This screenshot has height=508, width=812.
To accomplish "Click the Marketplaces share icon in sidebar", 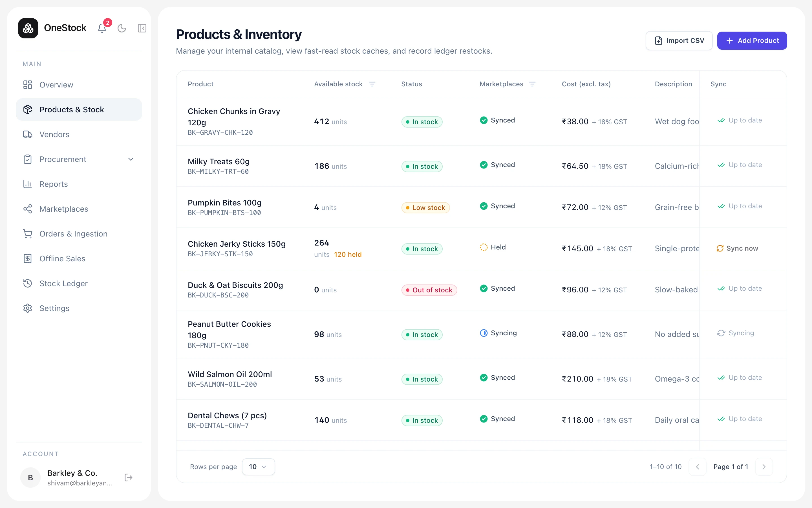I will pyautogui.click(x=28, y=209).
